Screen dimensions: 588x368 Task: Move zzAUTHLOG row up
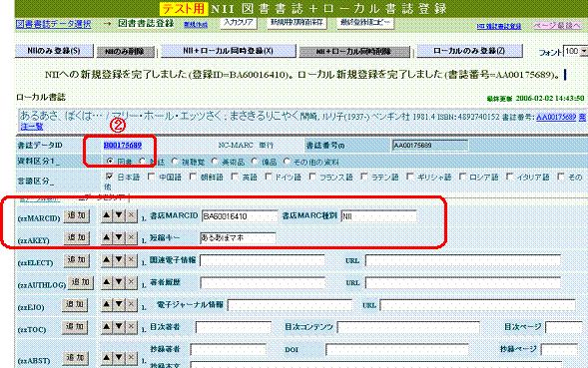click(107, 282)
